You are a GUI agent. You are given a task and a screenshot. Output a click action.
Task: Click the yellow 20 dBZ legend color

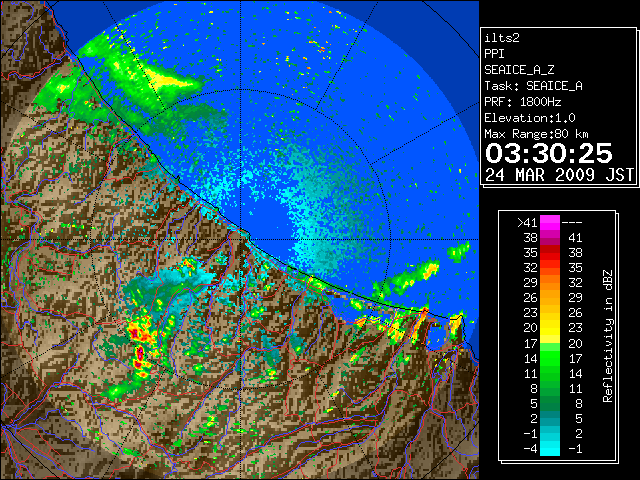[x=549, y=328]
